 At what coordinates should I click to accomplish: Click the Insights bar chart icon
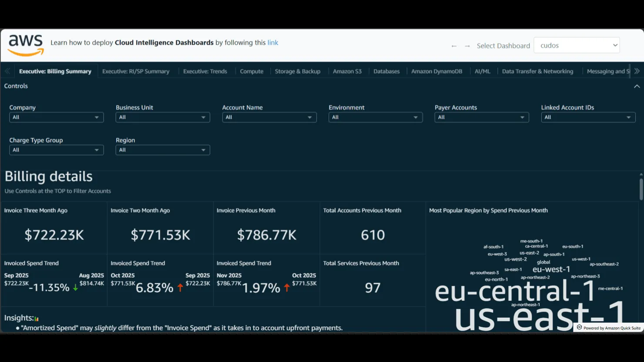pos(37,319)
